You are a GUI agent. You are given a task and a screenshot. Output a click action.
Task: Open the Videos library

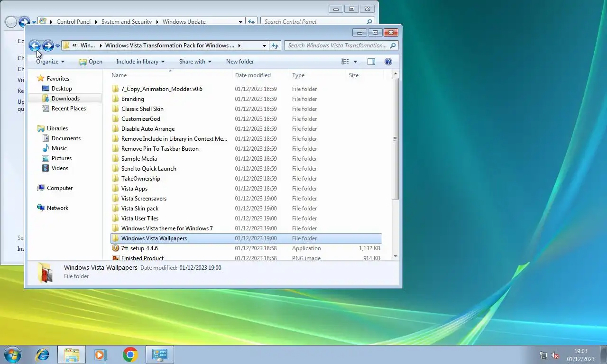pyautogui.click(x=60, y=168)
